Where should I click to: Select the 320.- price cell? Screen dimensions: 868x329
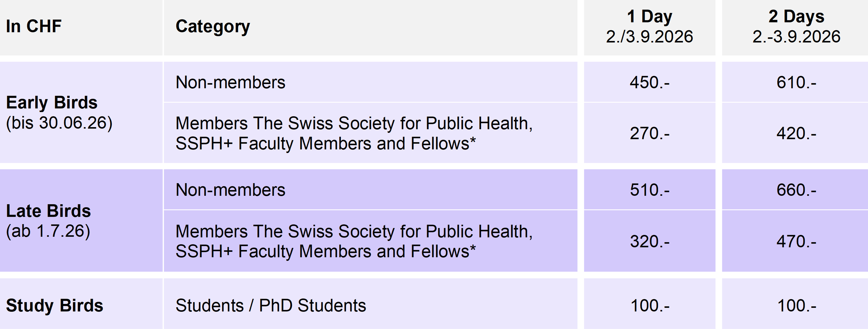(x=649, y=241)
